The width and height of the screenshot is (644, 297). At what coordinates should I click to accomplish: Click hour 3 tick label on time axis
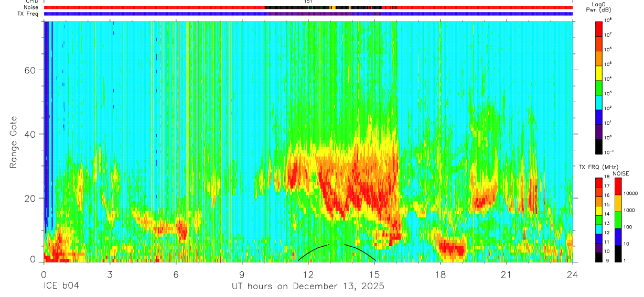[110, 274]
